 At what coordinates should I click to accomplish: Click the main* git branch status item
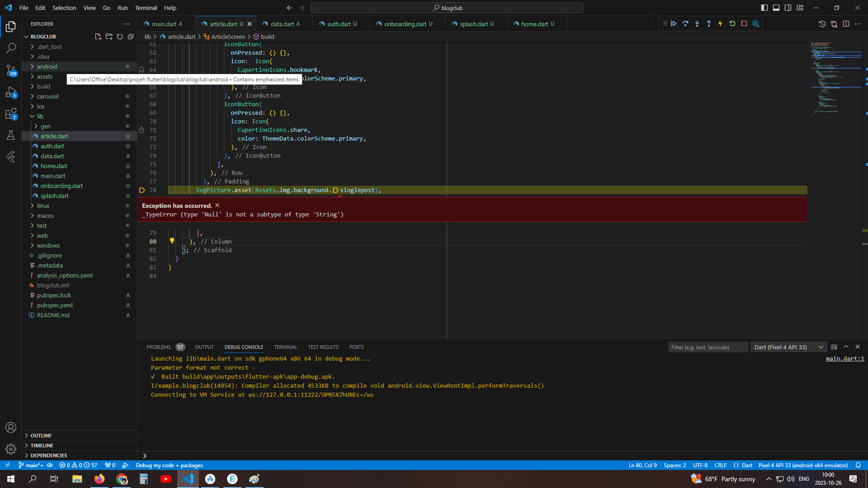point(31,465)
